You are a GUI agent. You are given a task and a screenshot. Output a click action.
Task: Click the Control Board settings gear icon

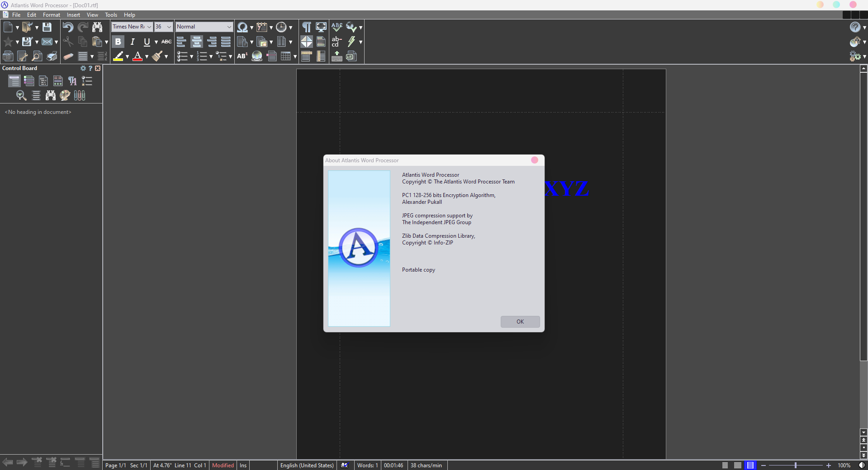tap(83, 68)
